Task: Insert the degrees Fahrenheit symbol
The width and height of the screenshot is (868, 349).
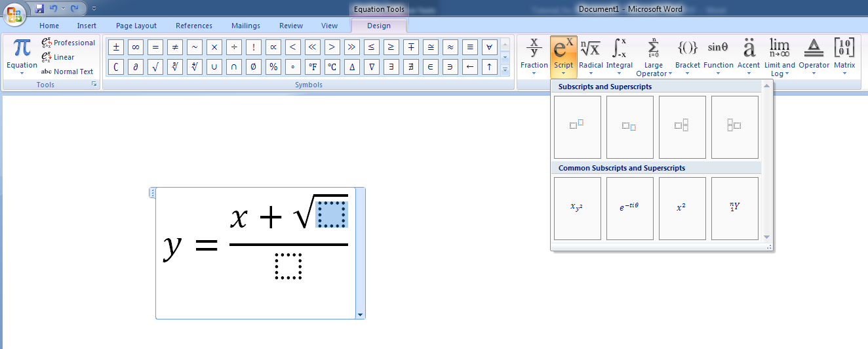Action: click(313, 67)
